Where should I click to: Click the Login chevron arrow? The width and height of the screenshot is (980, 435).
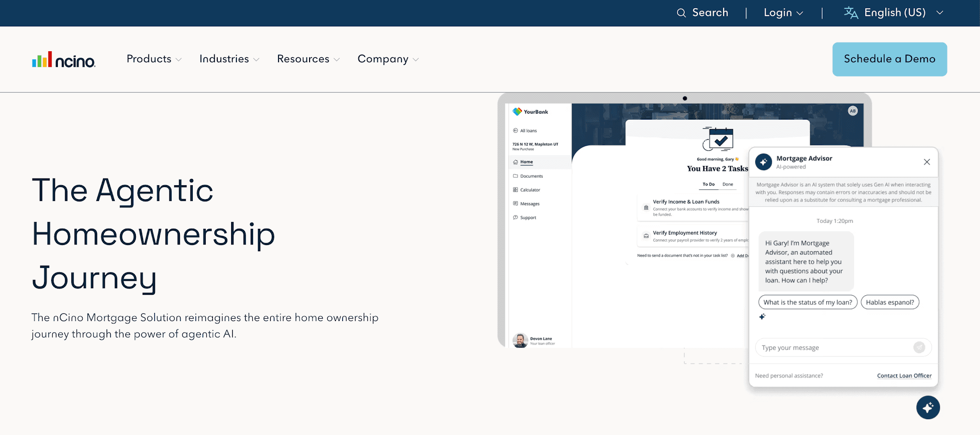coord(800,13)
